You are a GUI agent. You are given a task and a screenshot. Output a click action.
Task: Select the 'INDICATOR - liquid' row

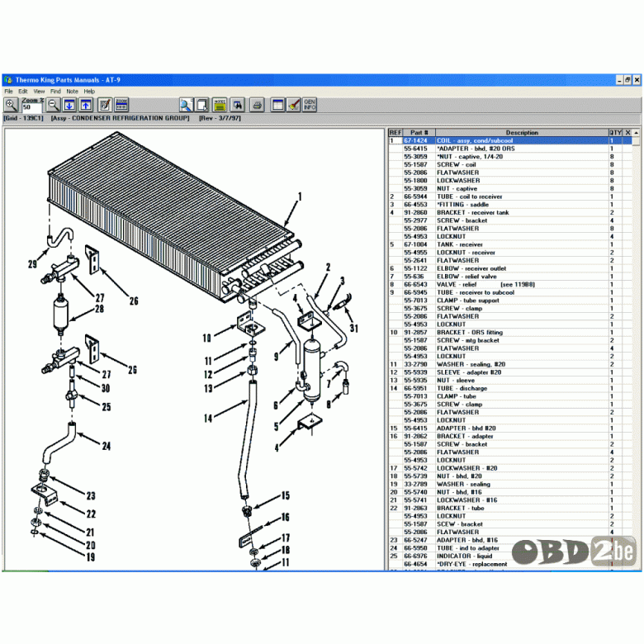point(510,556)
